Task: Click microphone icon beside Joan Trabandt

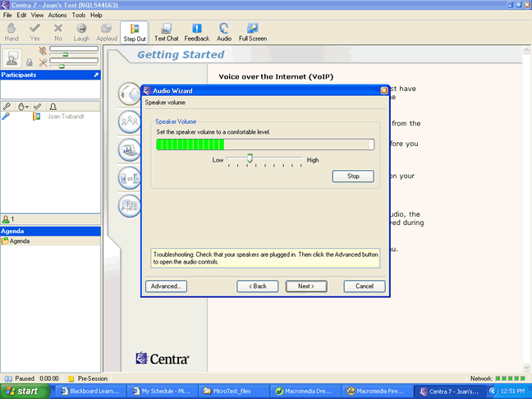Action: coord(6,117)
